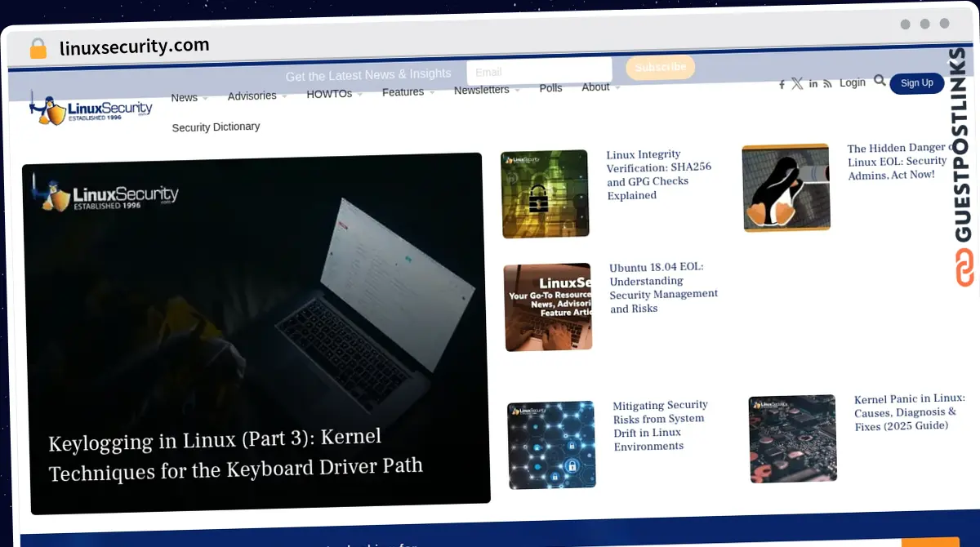
Task: Open the Keylogging in Linux featured article
Action: [235, 454]
